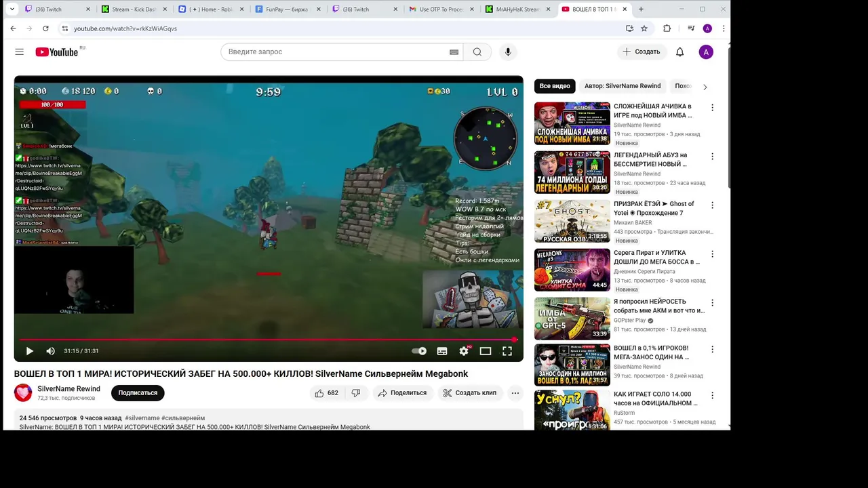The height and width of the screenshot is (488, 868).
Task: Open options for СЛОЖНЕЙШАЯ АЧИВКА video
Action: (x=712, y=108)
